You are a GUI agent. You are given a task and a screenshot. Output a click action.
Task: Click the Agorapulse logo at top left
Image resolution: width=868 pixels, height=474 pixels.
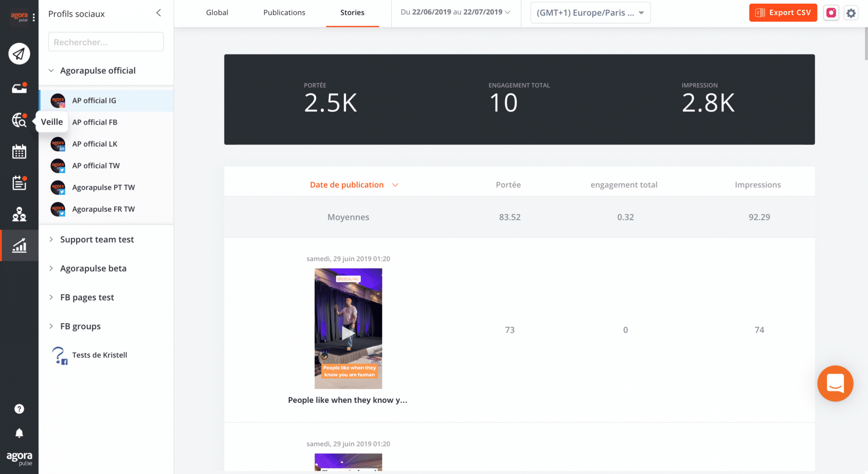[19, 17]
